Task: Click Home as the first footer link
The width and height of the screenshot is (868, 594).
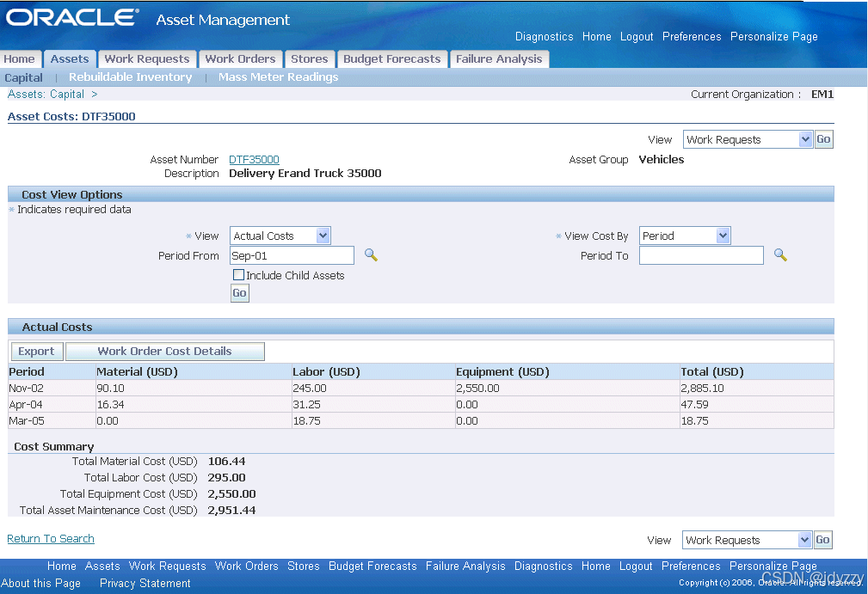Action: coord(61,566)
